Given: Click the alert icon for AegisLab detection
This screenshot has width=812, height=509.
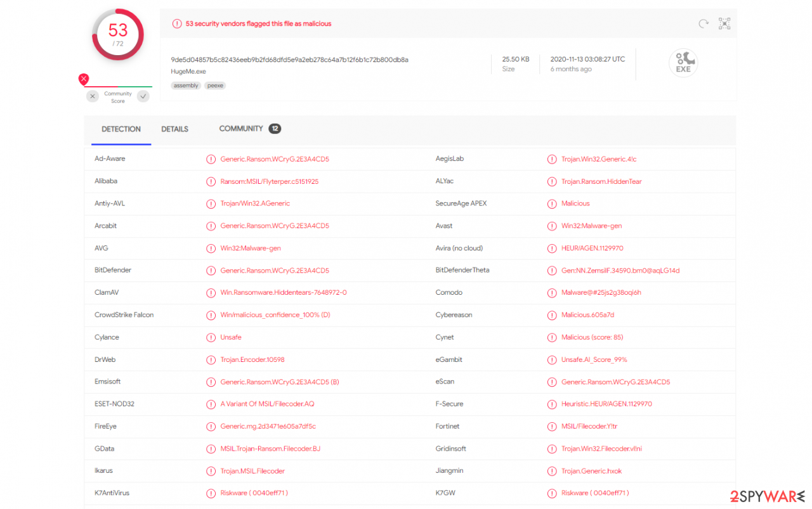Looking at the screenshot, I should [552, 159].
